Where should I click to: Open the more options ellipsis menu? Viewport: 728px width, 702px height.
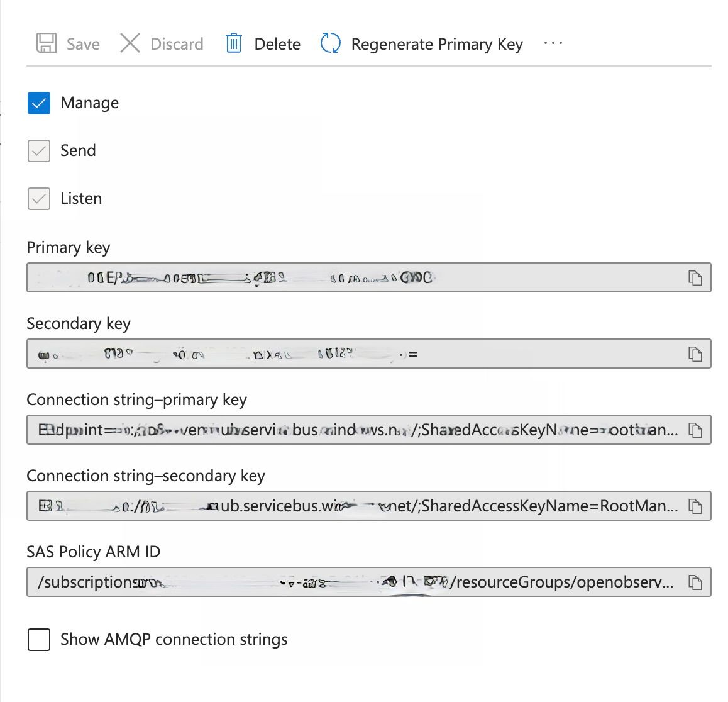[x=553, y=43]
